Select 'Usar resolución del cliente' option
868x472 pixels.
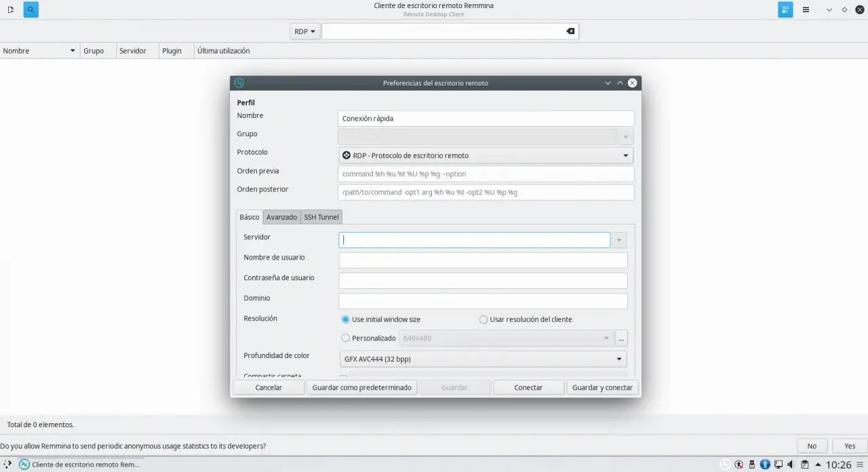click(484, 319)
